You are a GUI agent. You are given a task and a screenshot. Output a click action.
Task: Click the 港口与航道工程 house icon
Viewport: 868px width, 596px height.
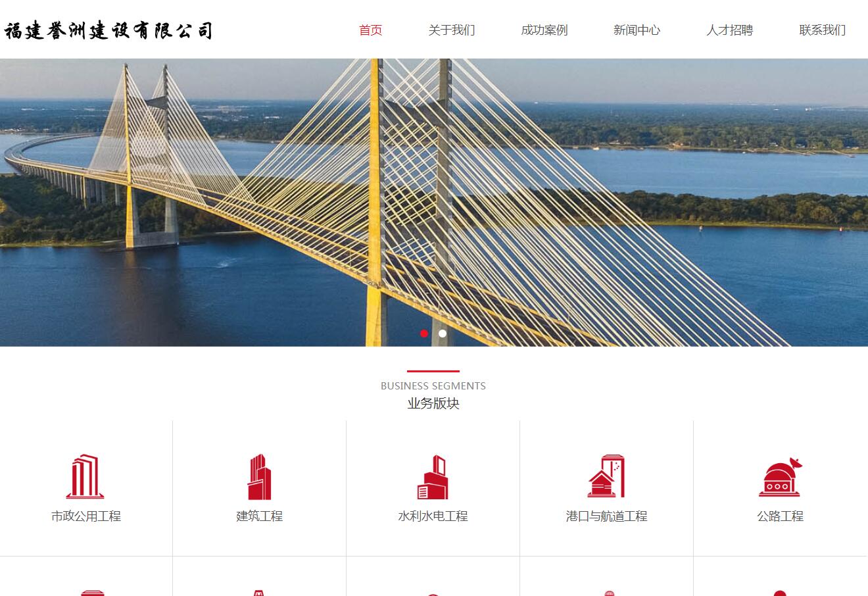point(606,476)
